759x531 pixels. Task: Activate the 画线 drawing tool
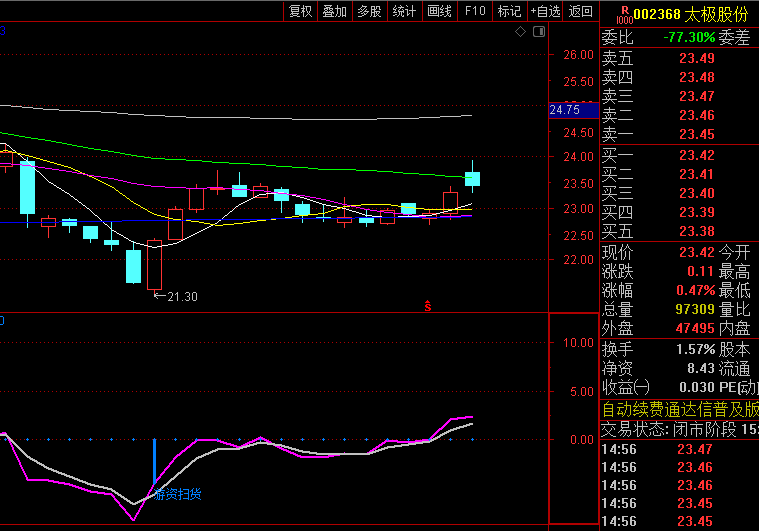[x=439, y=11]
